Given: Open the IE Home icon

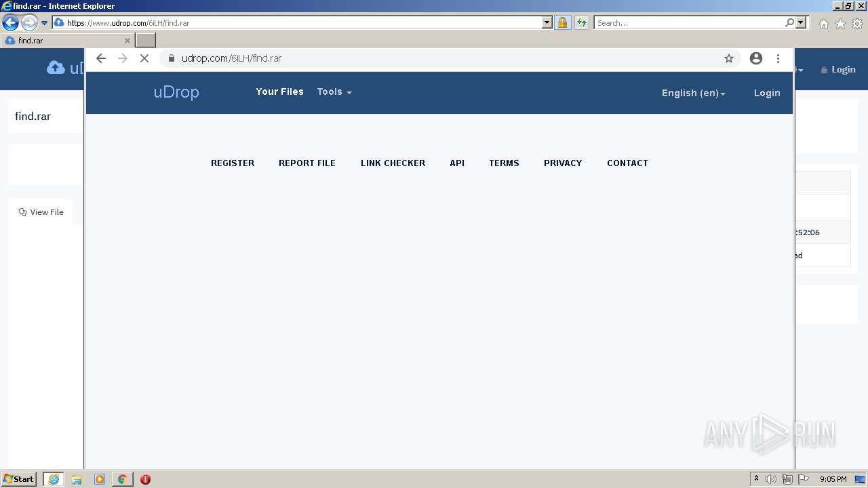Looking at the screenshot, I should [823, 24].
